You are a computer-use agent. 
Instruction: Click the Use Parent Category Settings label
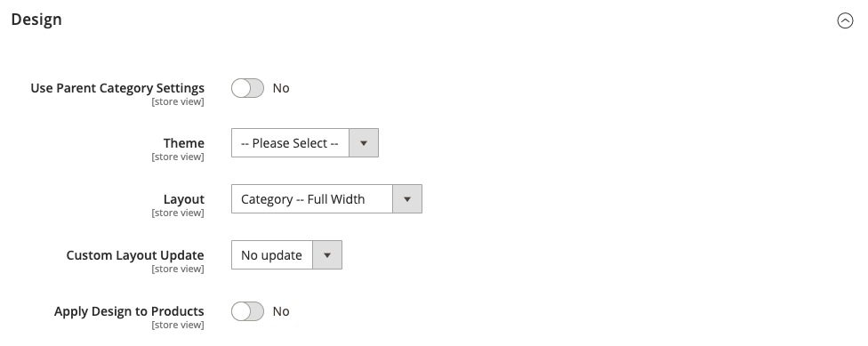(117, 88)
